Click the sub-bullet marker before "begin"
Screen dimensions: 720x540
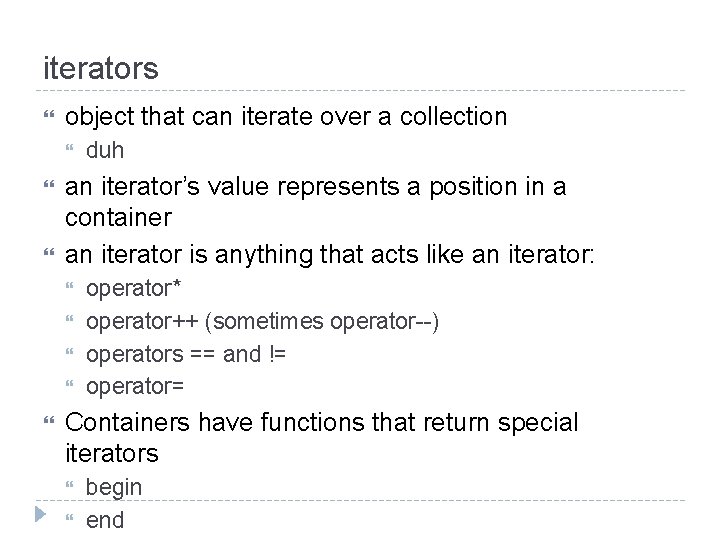pos(70,488)
